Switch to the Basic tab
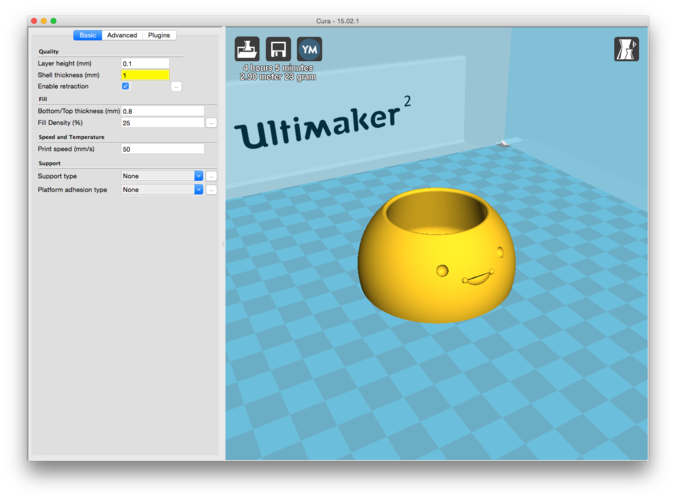The image size is (676, 500). coord(88,35)
